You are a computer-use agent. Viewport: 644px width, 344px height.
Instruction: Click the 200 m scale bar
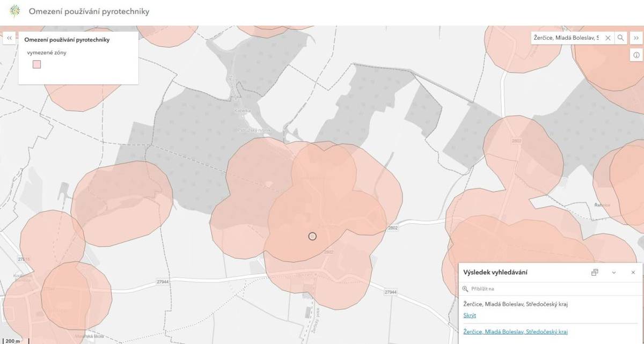pyautogui.click(x=13, y=341)
